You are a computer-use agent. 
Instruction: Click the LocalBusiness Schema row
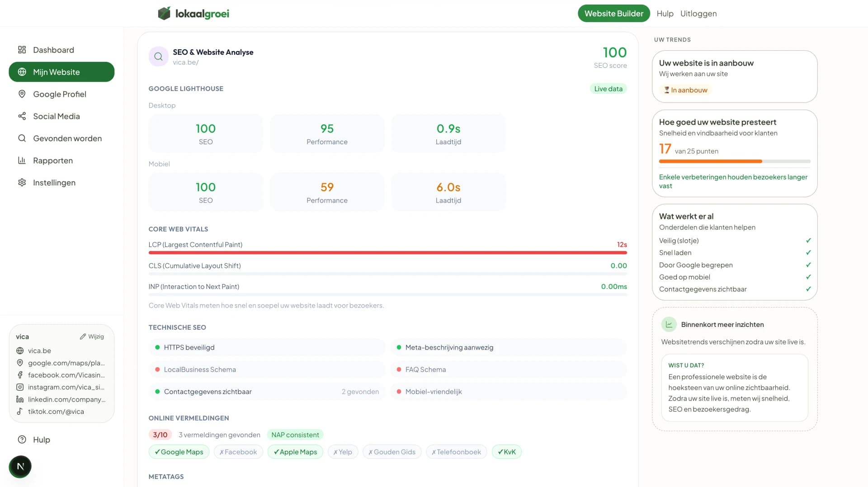click(x=267, y=370)
